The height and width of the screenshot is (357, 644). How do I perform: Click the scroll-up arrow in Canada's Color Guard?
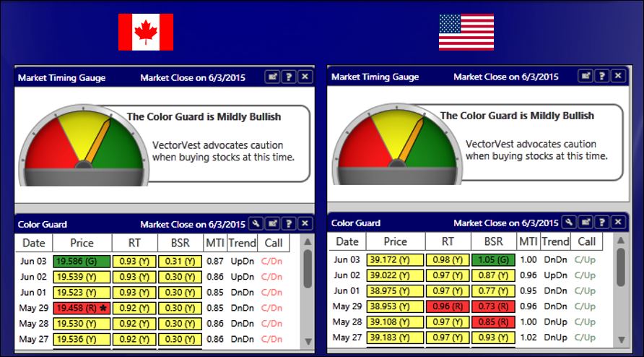(308, 242)
